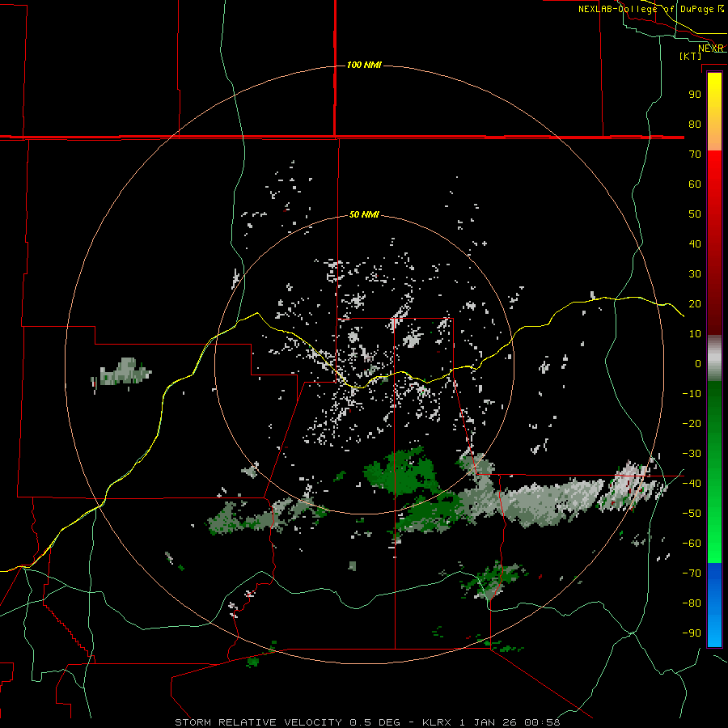
Task: Click the positive 30 scale value
Action: click(x=695, y=274)
